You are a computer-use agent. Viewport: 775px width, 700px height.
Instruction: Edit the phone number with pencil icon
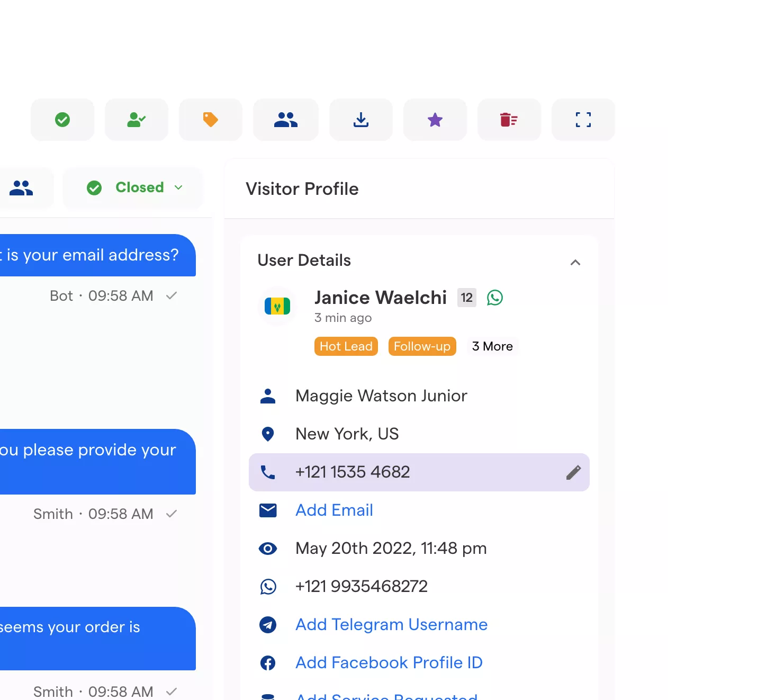click(x=574, y=472)
